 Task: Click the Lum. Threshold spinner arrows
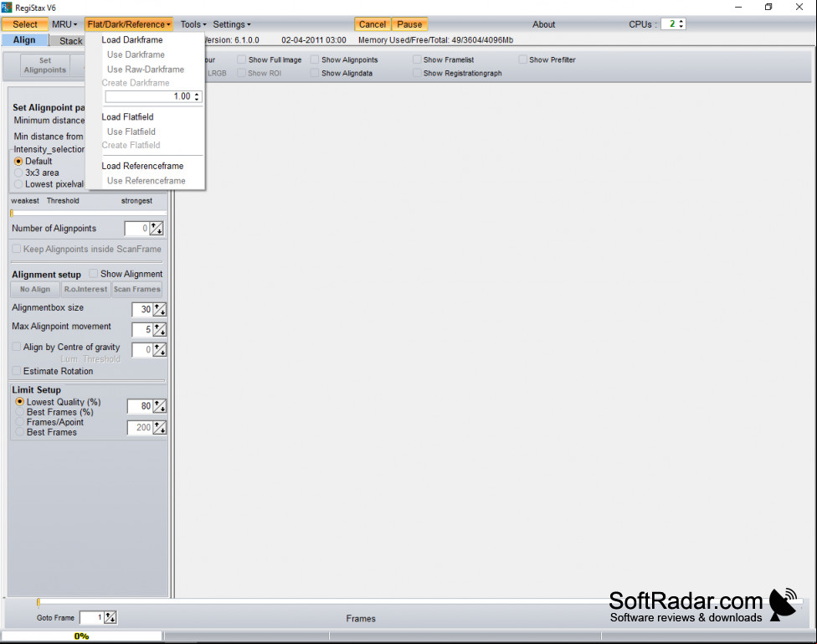pyautogui.click(x=159, y=350)
